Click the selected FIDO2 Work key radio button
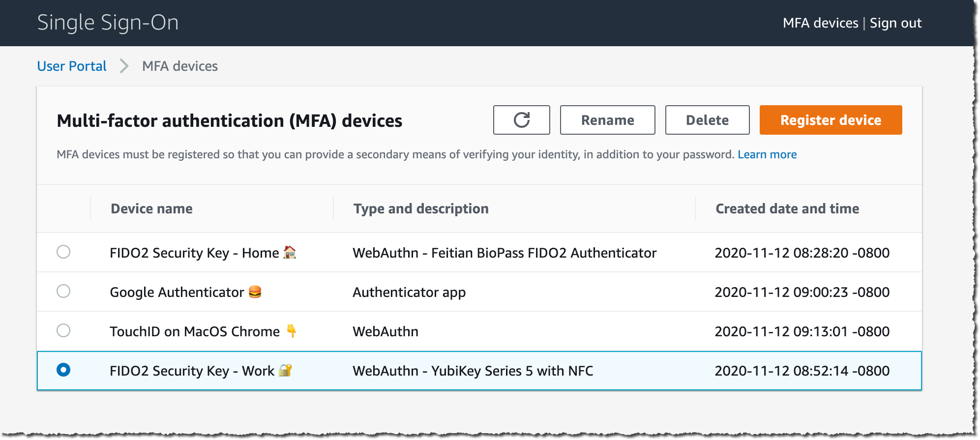The image size is (980, 440). (63, 370)
